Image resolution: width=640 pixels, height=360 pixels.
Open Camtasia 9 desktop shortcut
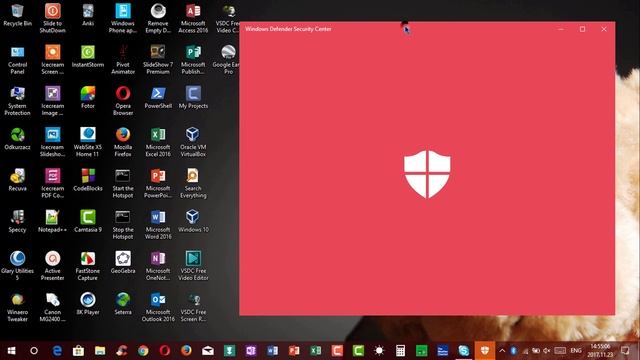pos(88,221)
